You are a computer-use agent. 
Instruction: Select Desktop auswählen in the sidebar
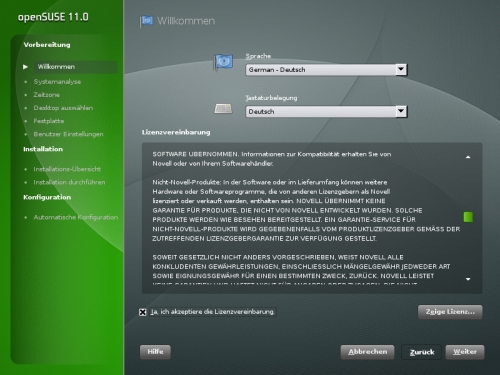(x=63, y=108)
